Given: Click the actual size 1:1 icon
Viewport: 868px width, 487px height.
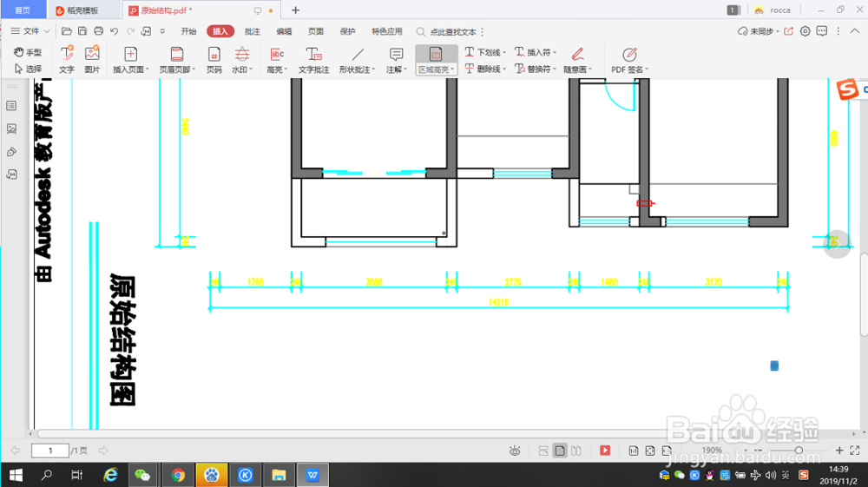Looking at the screenshot, I should pyautogui.click(x=634, y=451).
